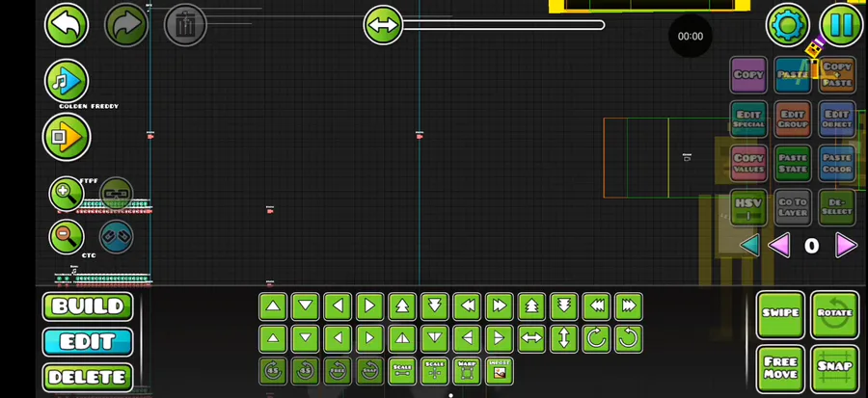This screenshot has height=398, width=868.
Task: Half-step up with the split triangle
Action: tap(402, 338)
